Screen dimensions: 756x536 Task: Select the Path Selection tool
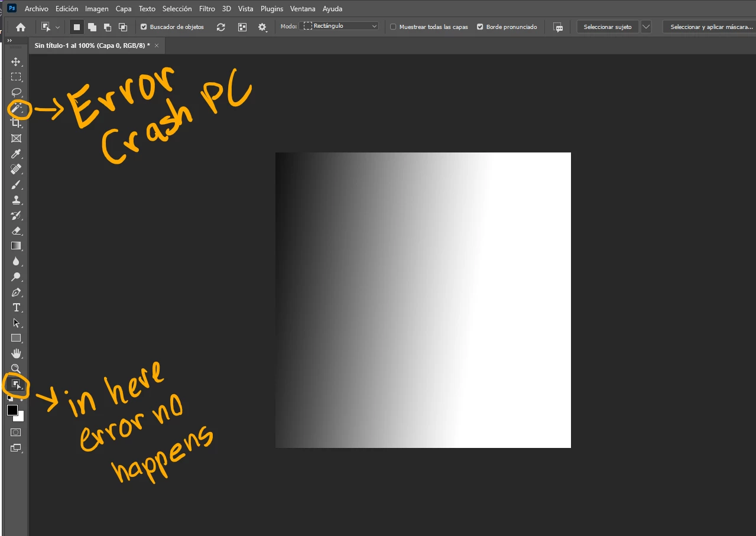coord(16,323)
